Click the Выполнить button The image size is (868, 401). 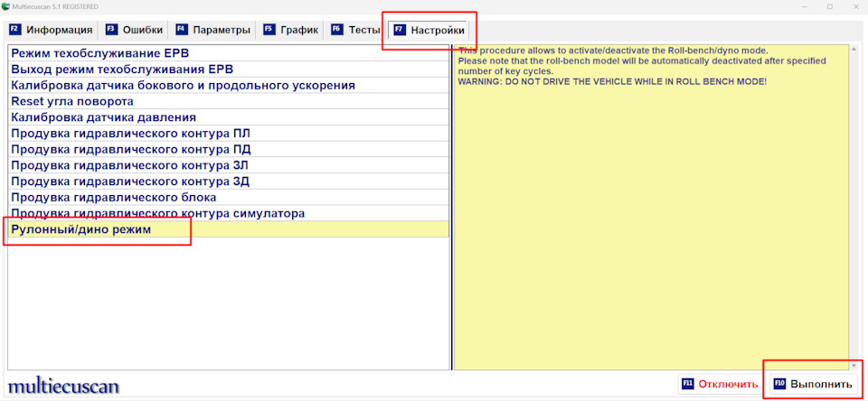(x=815, y=384)
